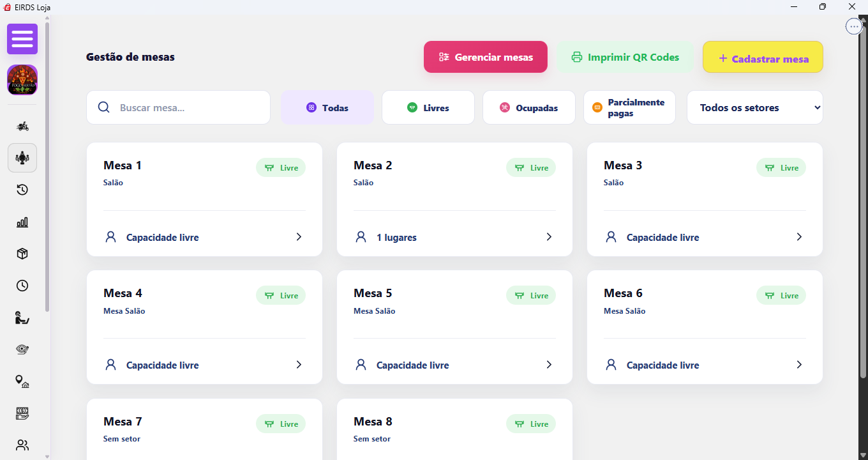Select the Parcialmente pagas filter
This screenshot has height=460, width=868.
point(629,107)
